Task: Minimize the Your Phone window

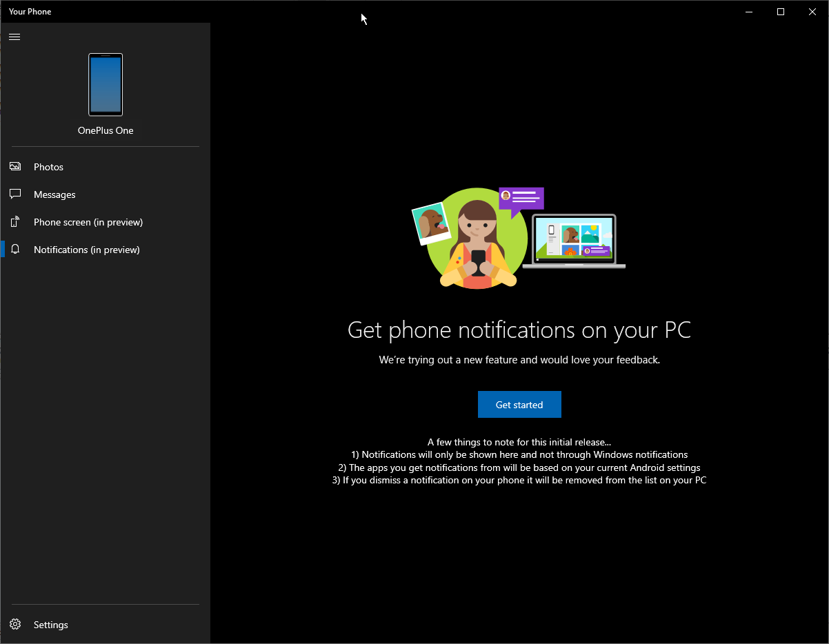Action: [749, 12]
